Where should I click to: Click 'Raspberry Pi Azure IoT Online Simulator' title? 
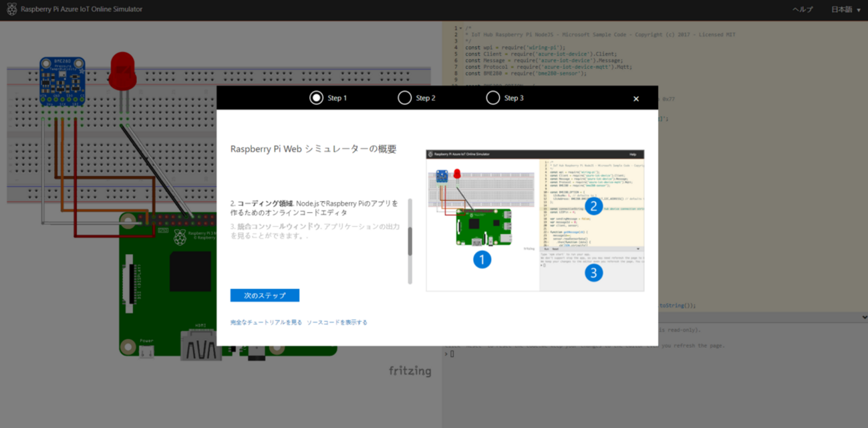[82, 9]
